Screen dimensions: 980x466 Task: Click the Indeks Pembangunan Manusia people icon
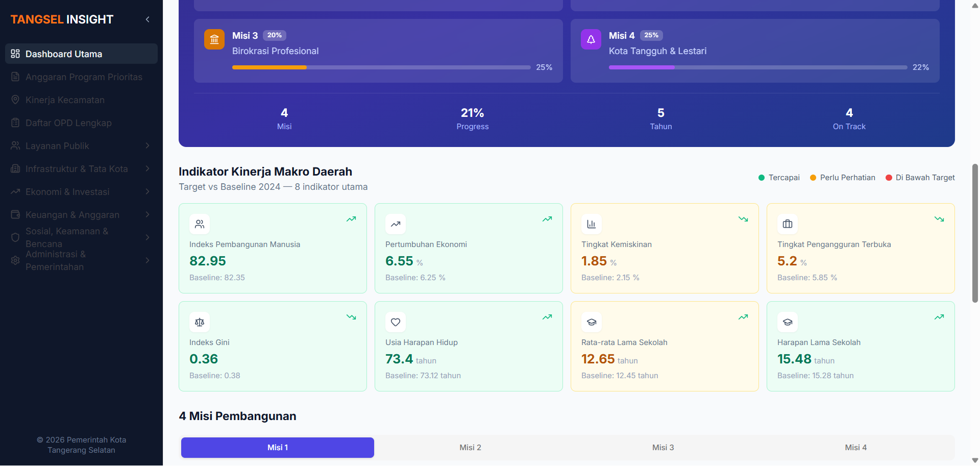(x=200, y=224)
